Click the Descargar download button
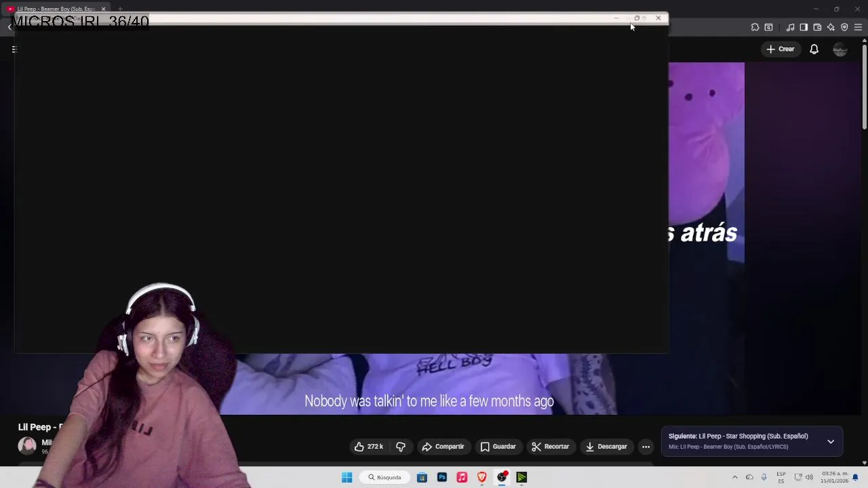Image resolution: width=868 pixels, height=488 pixels. 606,447
